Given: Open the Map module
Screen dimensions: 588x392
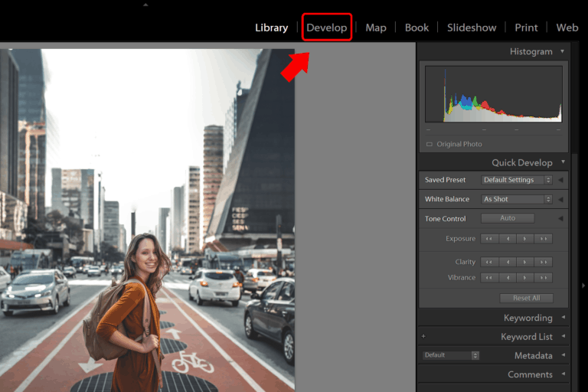Looking at the screenshot, I should pos(376,28).
